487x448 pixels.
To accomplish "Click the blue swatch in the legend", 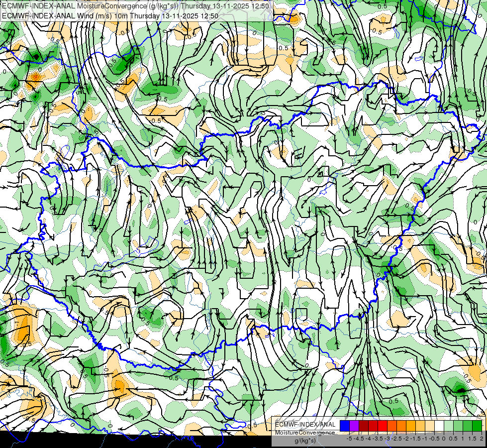I will click(x=345, y=426).
